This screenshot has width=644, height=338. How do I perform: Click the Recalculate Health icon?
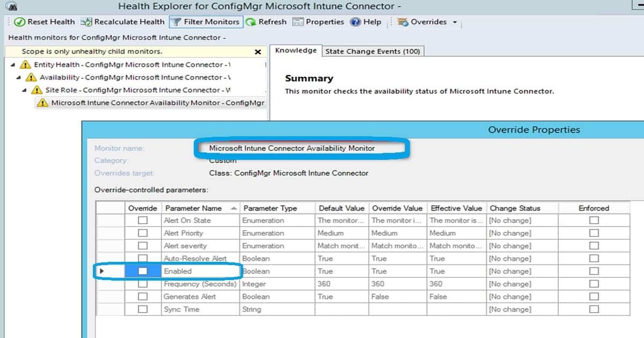[86, 22]
